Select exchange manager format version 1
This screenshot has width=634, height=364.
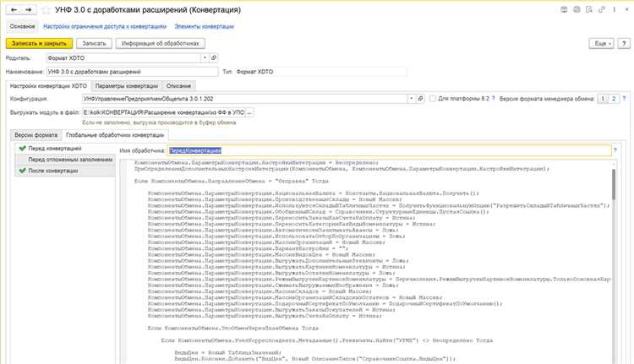(603, 99)
